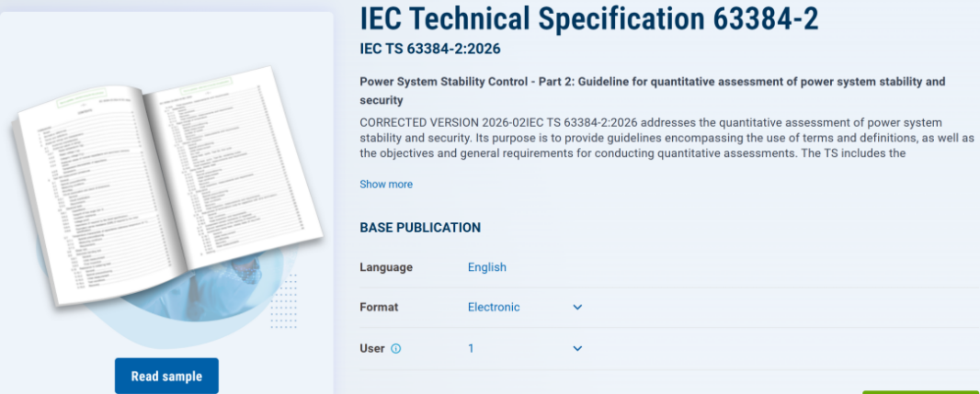The image size is (980, 394).
Task: Open the Electronic format selection
Action: (494, 308)
